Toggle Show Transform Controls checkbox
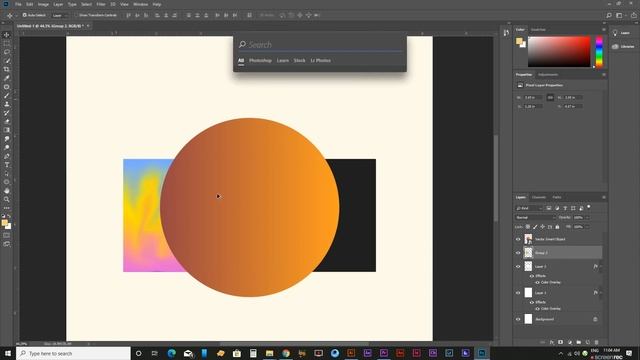 [x=76, y=15]
